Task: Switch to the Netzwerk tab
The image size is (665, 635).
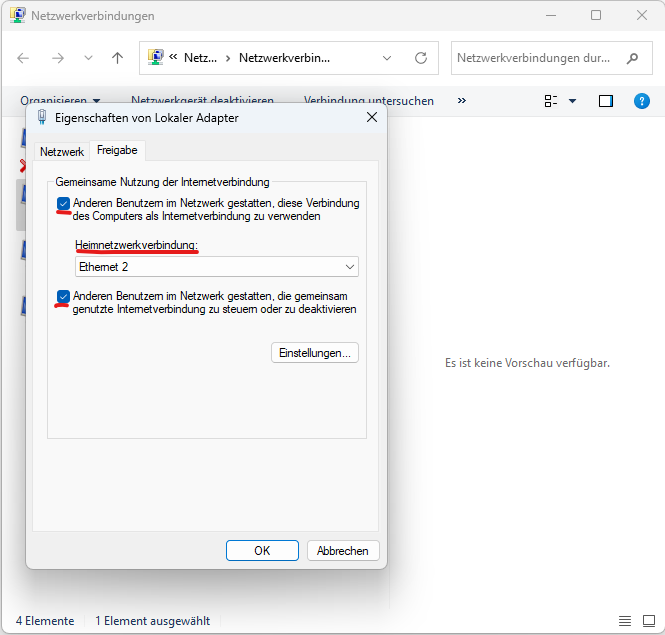Action: [x=61, y=152]
